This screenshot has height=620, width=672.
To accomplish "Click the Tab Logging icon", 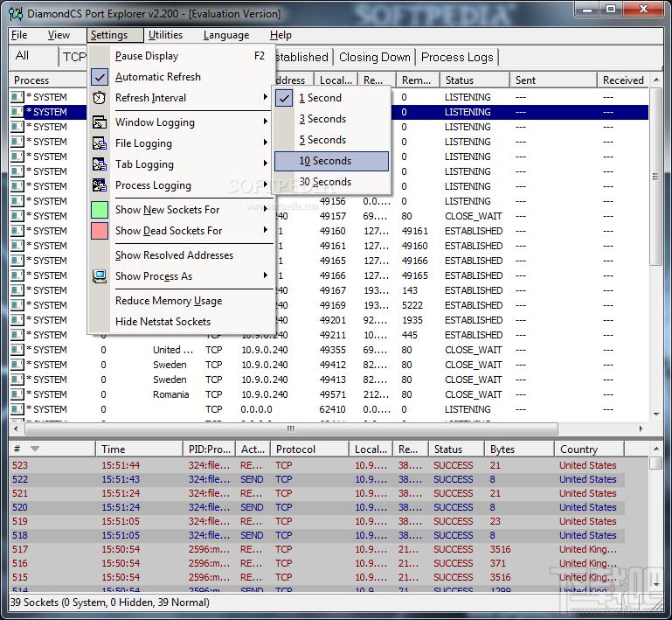I will (100, 164).
